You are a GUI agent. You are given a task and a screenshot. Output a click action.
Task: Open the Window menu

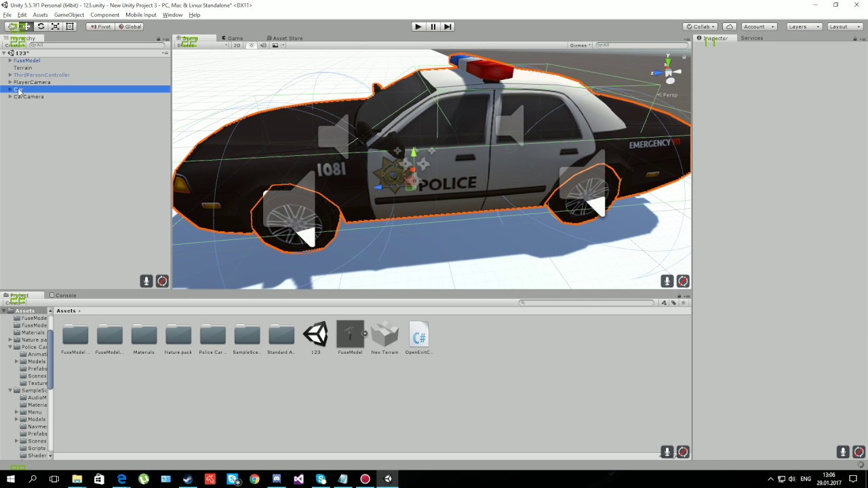pyautogui.click(x=172, y=15)
